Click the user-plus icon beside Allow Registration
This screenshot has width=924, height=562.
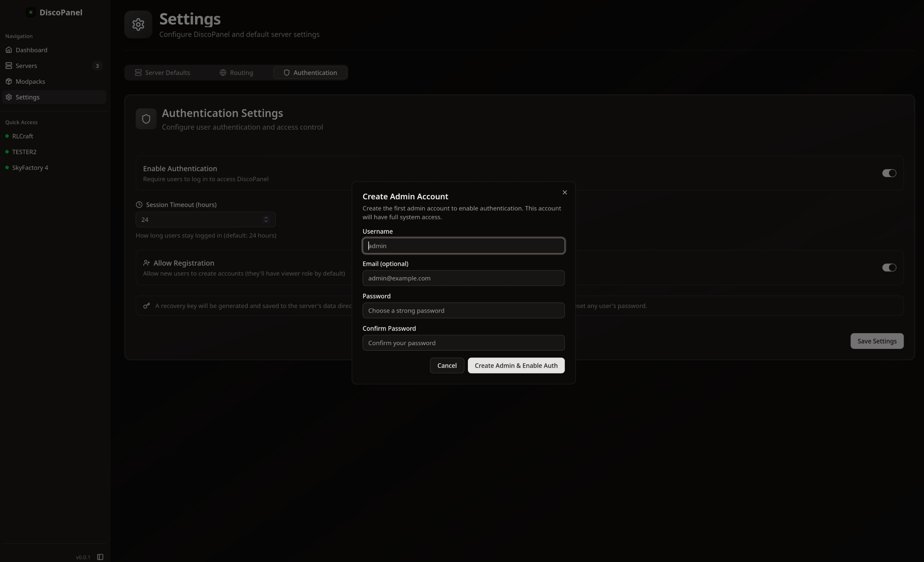click(147, 263)
